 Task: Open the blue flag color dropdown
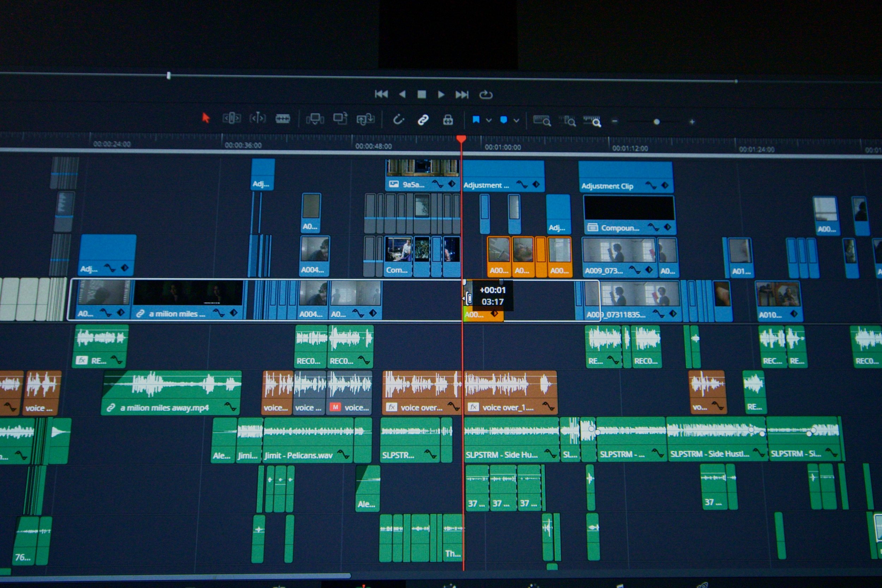489,121
